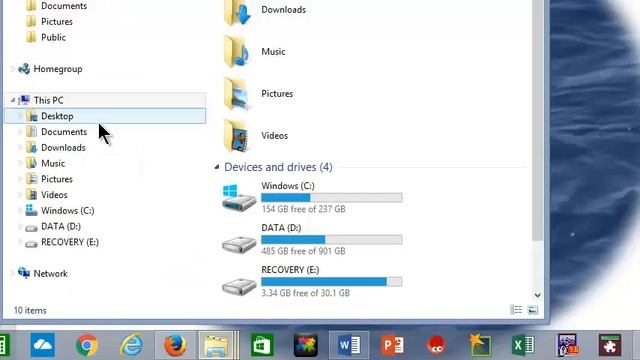
Task: Expand the Network tree node
Action: [13, 273]
